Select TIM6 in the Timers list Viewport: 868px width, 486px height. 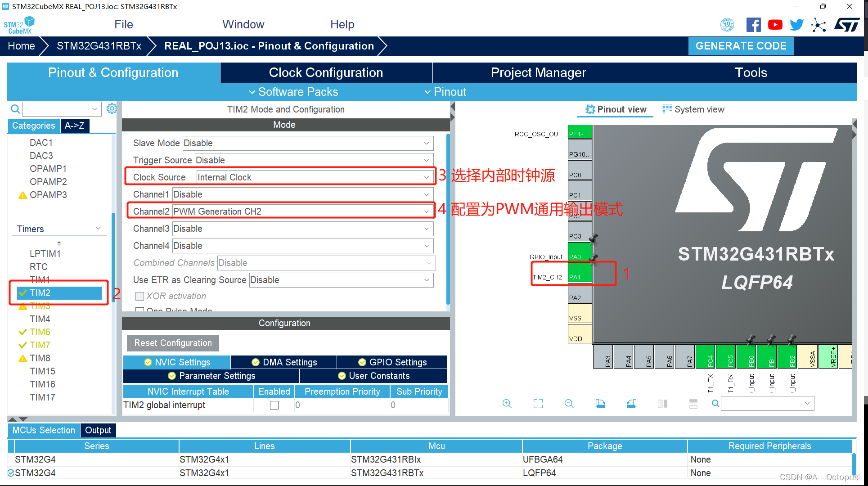[x=40, y=332]
